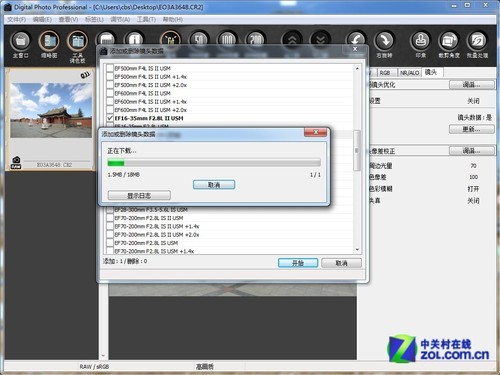This screenshot has height=375, width=500.
Task: Close the lens data list dialog
Action: [x=355, y=49]
